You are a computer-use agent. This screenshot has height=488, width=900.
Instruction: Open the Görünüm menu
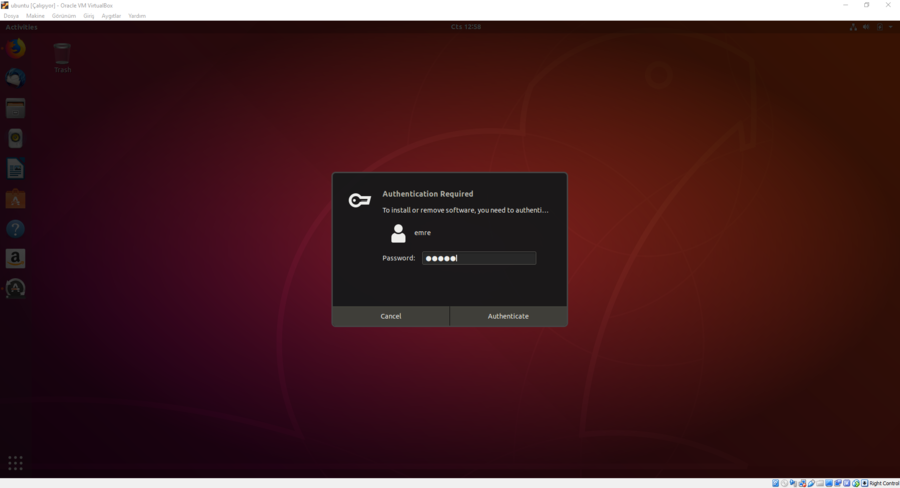[x=63, y=16]
